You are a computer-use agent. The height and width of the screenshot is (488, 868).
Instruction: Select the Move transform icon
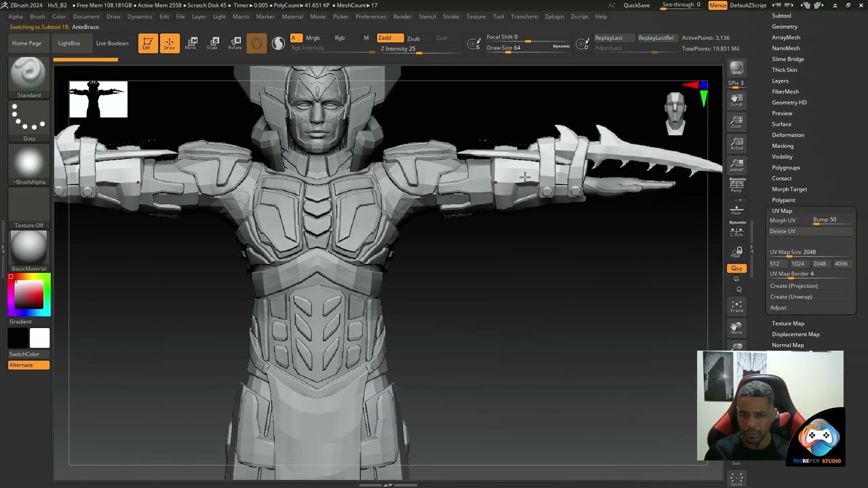(191, 43)
